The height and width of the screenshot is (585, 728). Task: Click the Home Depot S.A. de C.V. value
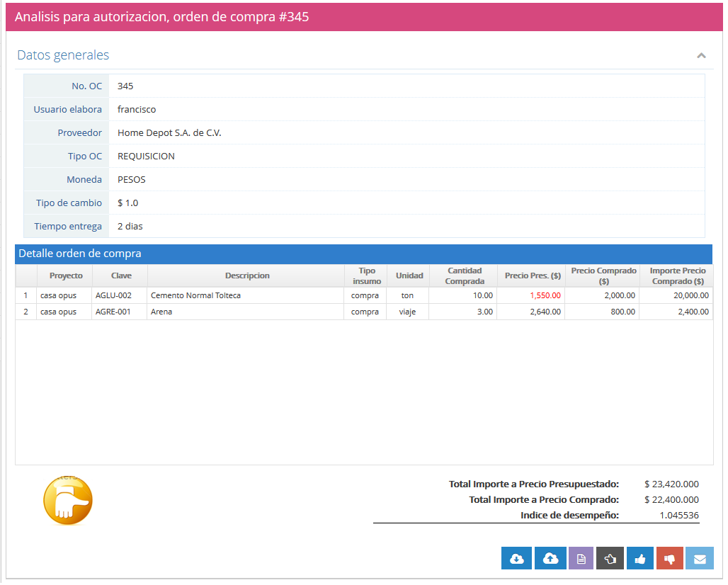click(x=169, y=132)
